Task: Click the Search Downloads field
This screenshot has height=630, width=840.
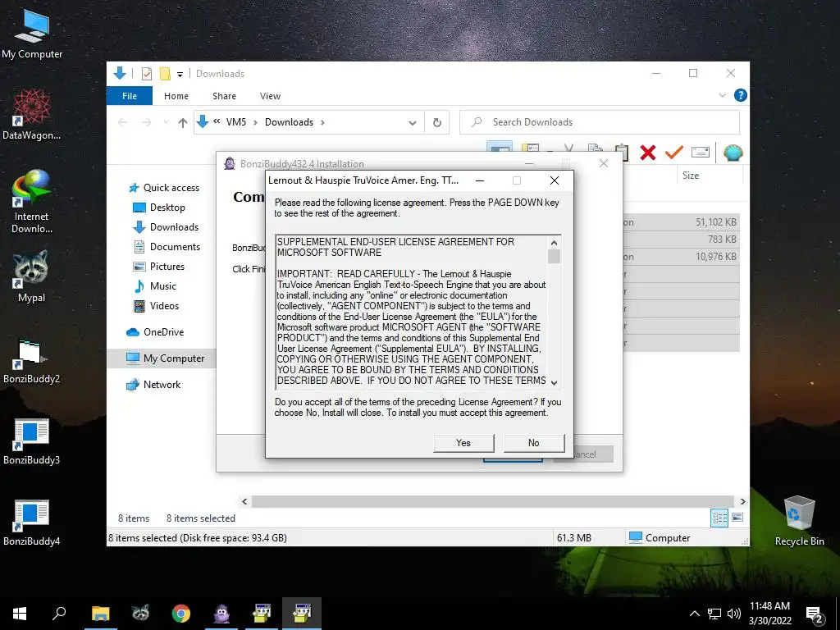Action: 600,122
